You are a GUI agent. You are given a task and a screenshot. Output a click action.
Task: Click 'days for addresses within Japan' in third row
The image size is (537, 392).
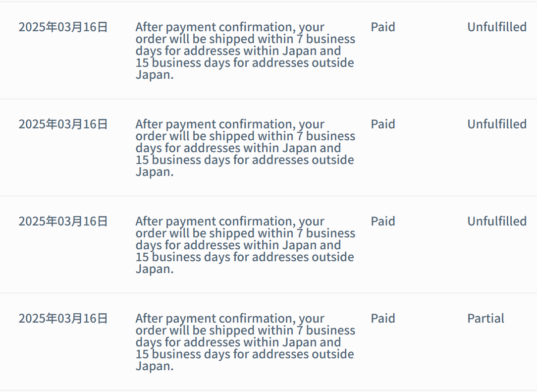tap(238, 245)
